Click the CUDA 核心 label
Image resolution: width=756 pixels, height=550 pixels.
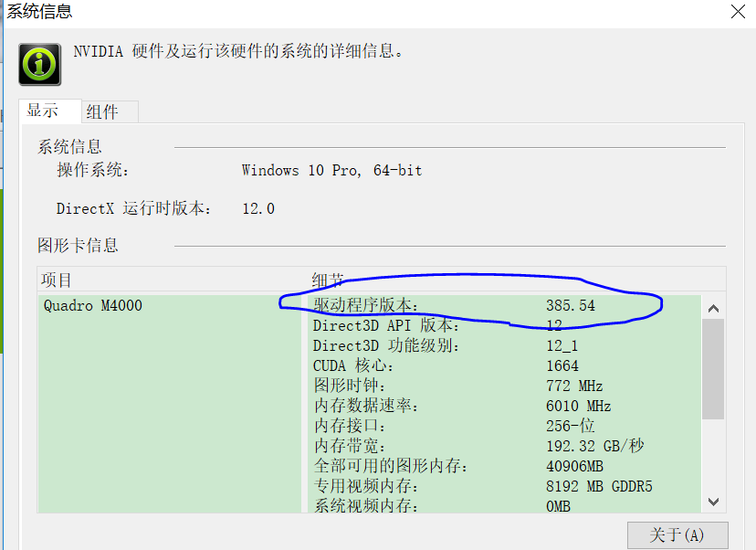pos(353,365)
